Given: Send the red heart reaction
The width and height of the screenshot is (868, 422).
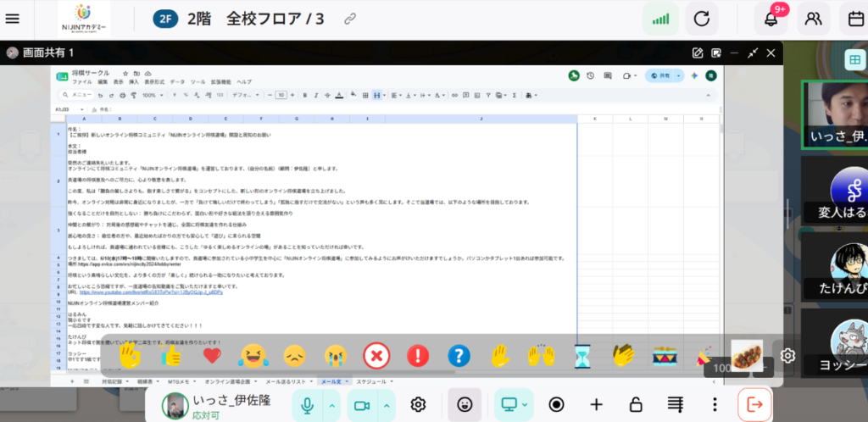Looking at the screenshot, I should [x=212, y=356].
